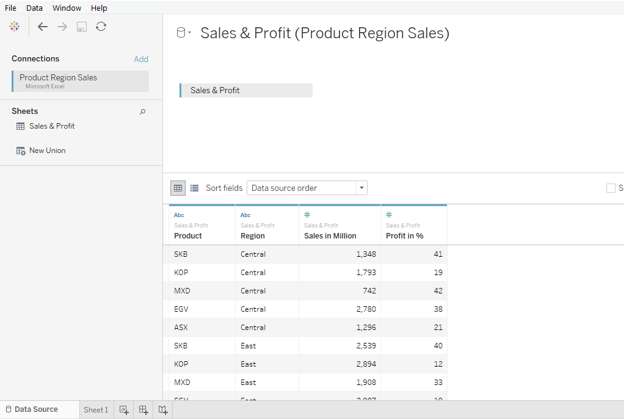Select the Sales & Profit table on canvas
This screenshot has width=625, height=419.
tap(246, 90)
